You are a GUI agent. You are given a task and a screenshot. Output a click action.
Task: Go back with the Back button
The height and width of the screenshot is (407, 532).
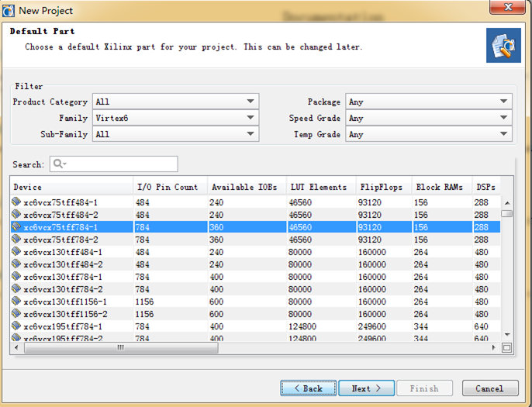pos(309,388)
